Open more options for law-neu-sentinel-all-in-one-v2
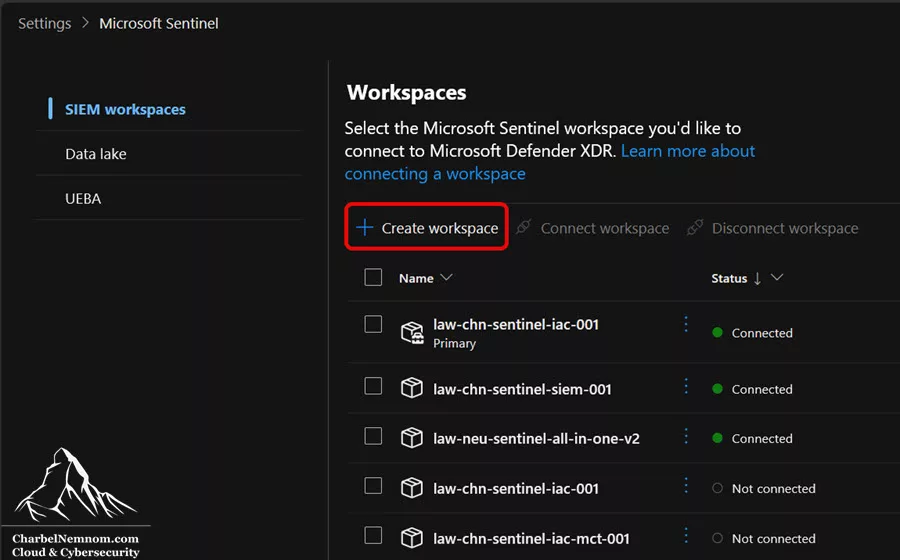The image size is (900, 560). (x=686, y=436)
